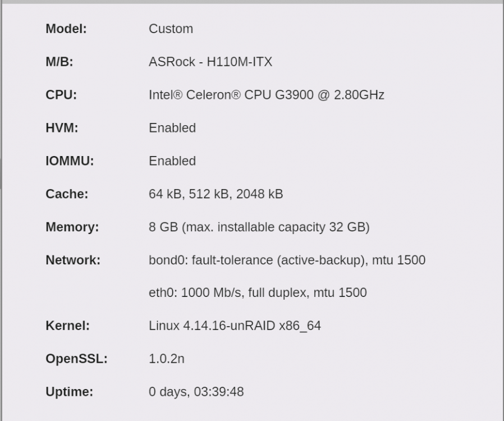Click the CPU label
This screenshot has height=421, width=504.
pos(61,95)
